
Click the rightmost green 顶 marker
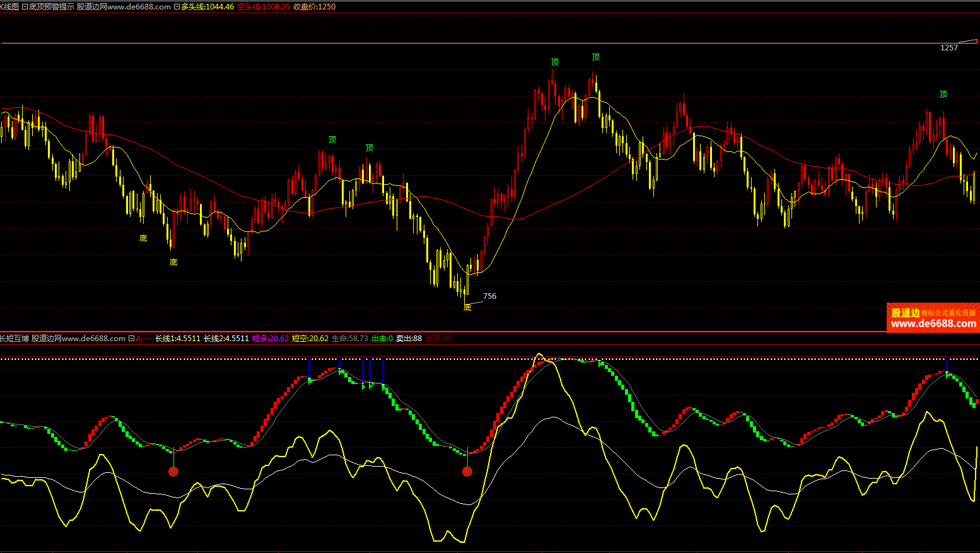pos(943,95)
